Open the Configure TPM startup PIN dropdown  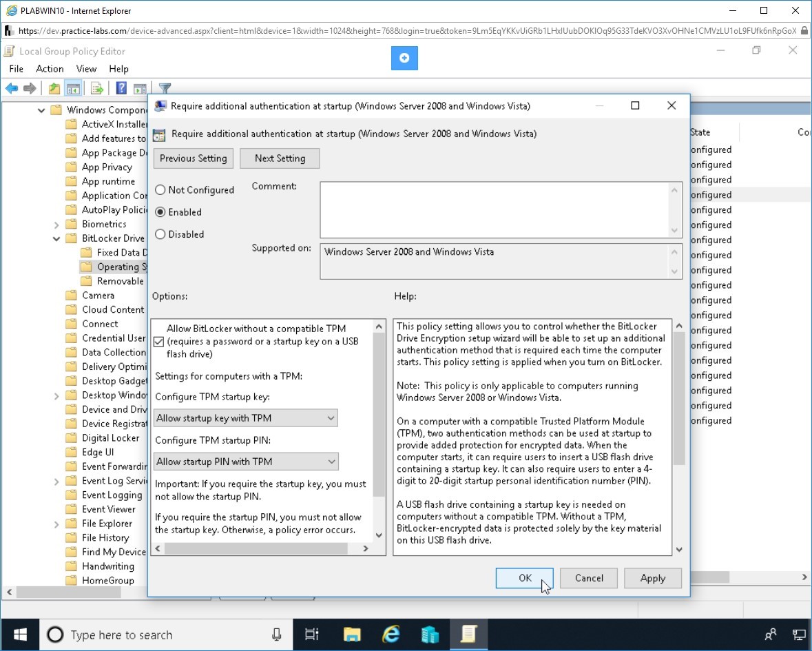click(x=246, y=462)
